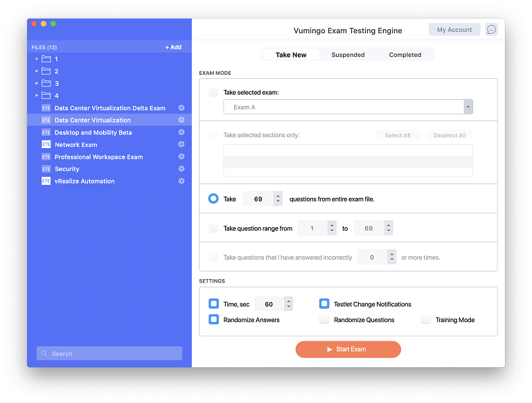The image size is (532, 403).
Task: Click the Start Exam button
Action: [348, 349]
